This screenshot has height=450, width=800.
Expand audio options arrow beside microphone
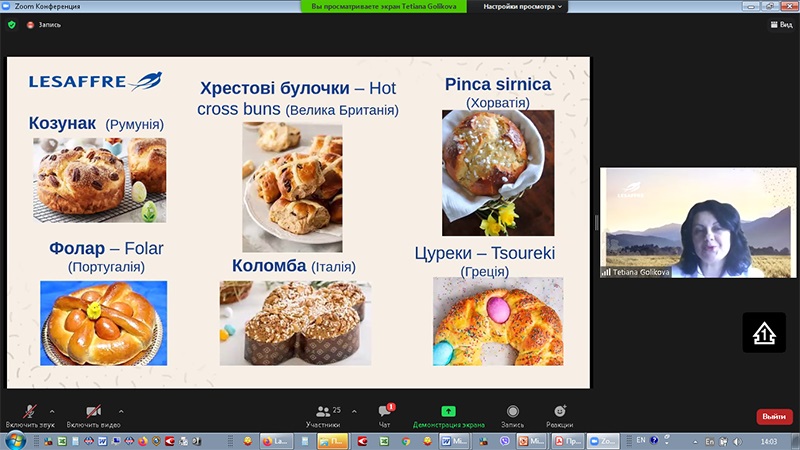(52, 410)
